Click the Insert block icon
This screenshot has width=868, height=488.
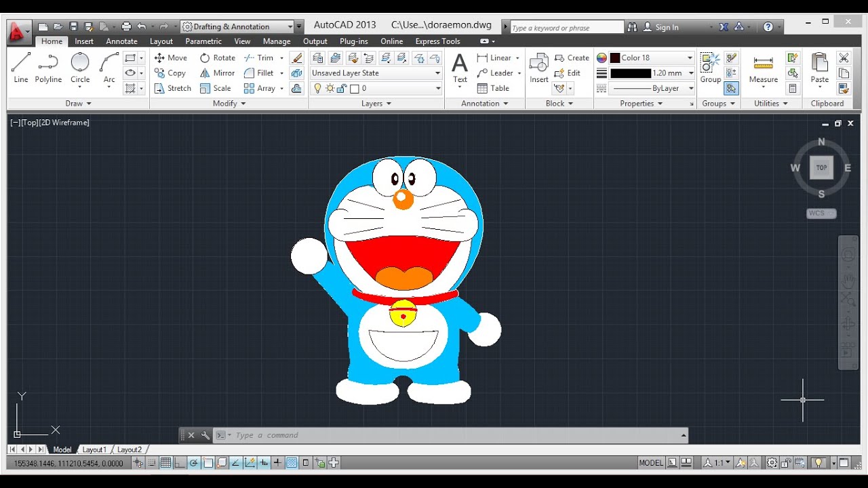[x=539, y=68]
